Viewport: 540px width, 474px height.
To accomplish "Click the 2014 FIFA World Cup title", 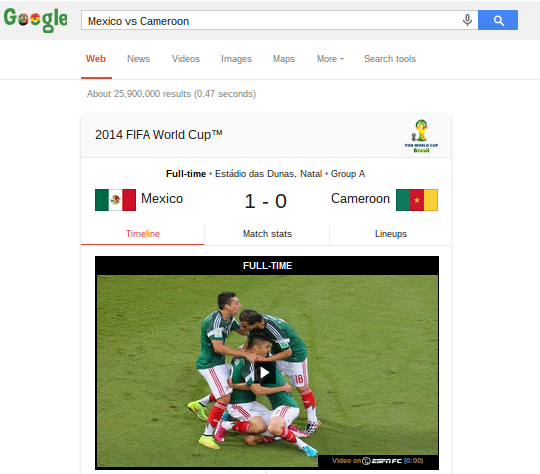I will coord(158,135).
